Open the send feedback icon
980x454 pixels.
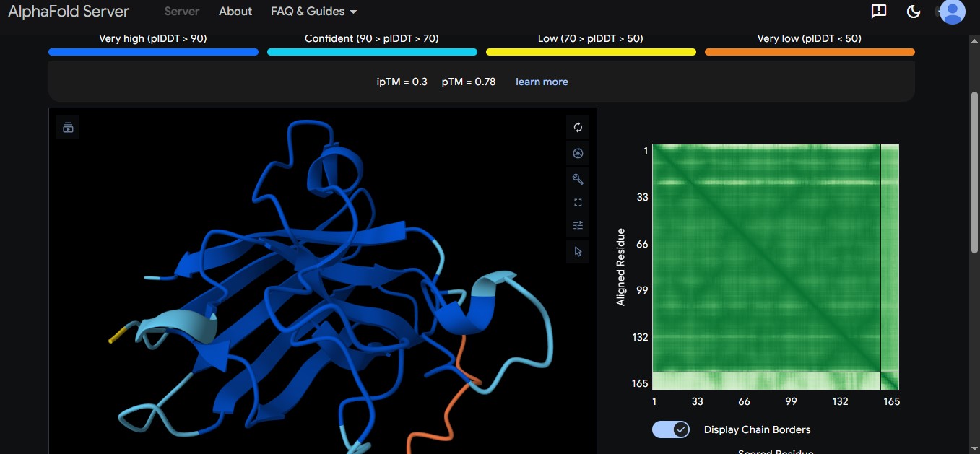[879, 12]
